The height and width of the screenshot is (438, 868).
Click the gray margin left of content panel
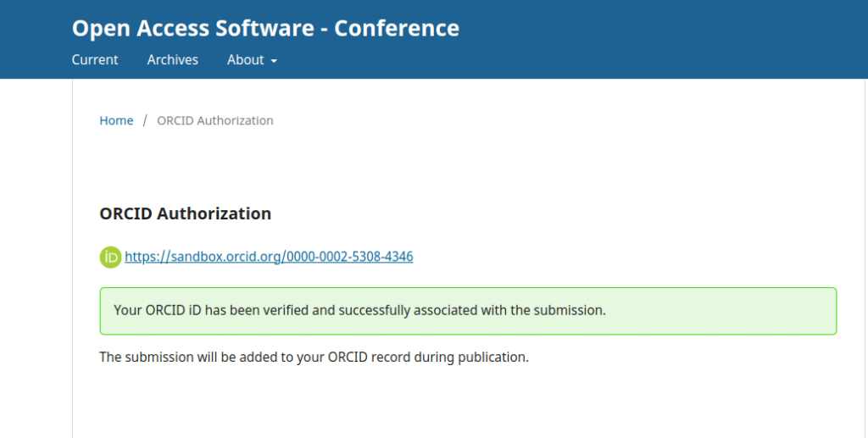[36, 254]
